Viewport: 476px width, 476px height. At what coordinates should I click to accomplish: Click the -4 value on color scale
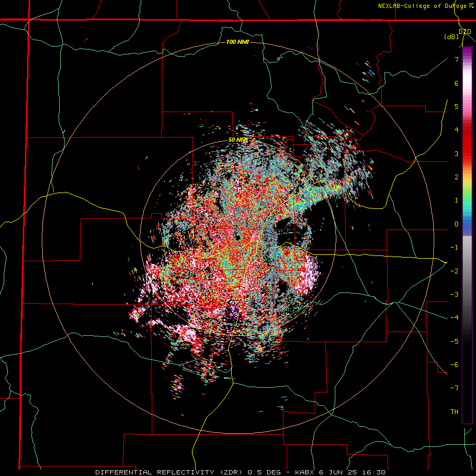[454, 318]
